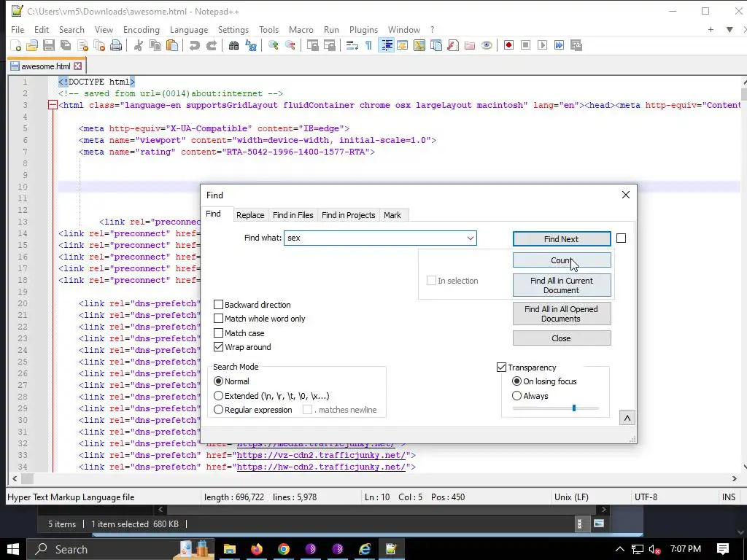Collapse the Find dialog with the caret button

pos(627,418)
